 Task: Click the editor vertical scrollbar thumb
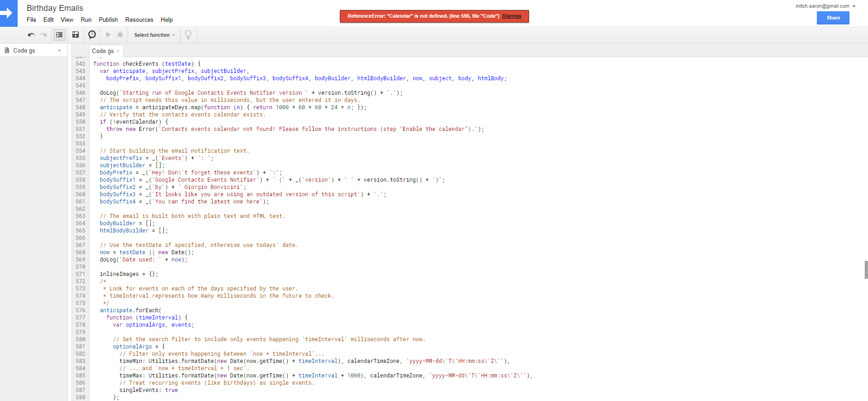tap(866, 270)
